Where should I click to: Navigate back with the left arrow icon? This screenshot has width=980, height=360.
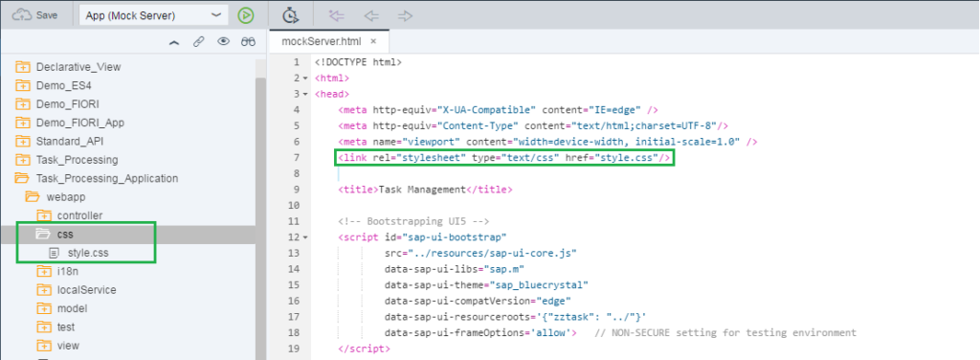point(371,15)
